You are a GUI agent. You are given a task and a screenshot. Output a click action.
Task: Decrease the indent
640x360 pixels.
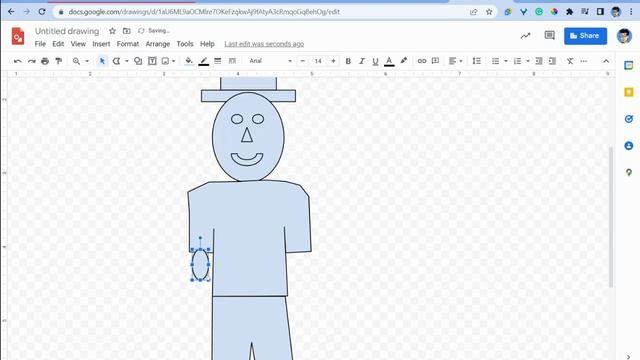click(539, 61)
